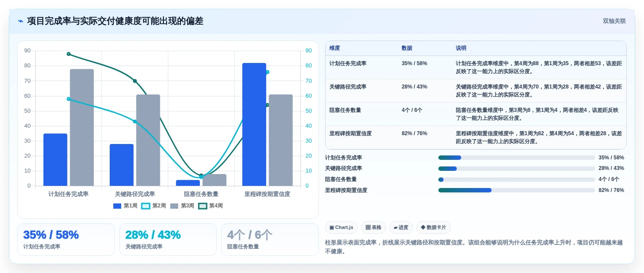Image resolution: width=644 pixels, height=273 pixels.
Task: Click table cell 计划任务完成率
Action: [x=348, y=63]
